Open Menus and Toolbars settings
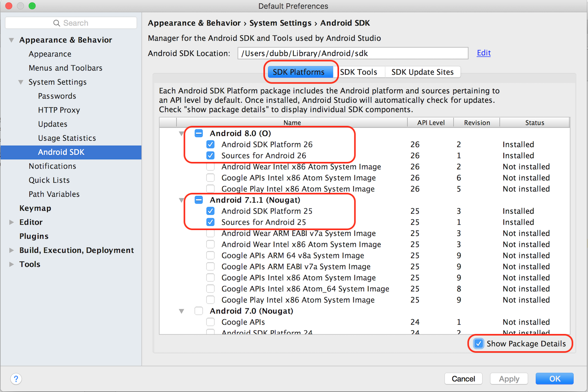588x392 pixels. tap(65, 68)
